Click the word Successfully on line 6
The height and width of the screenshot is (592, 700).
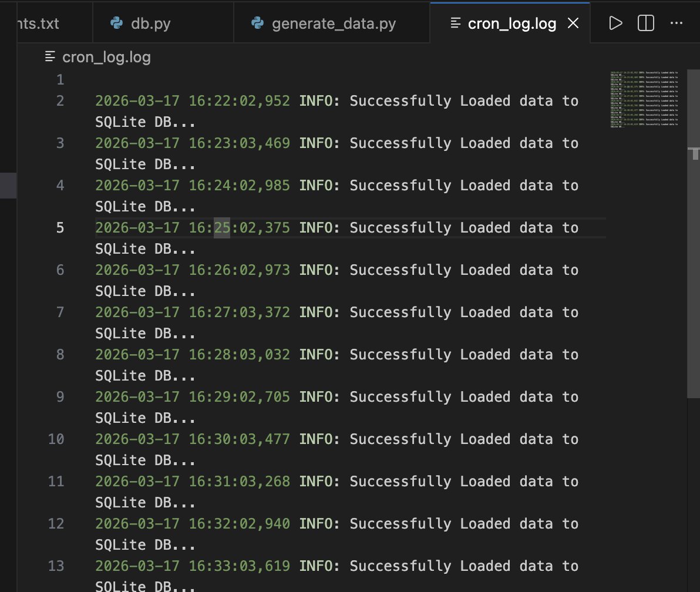click(401, 270)
